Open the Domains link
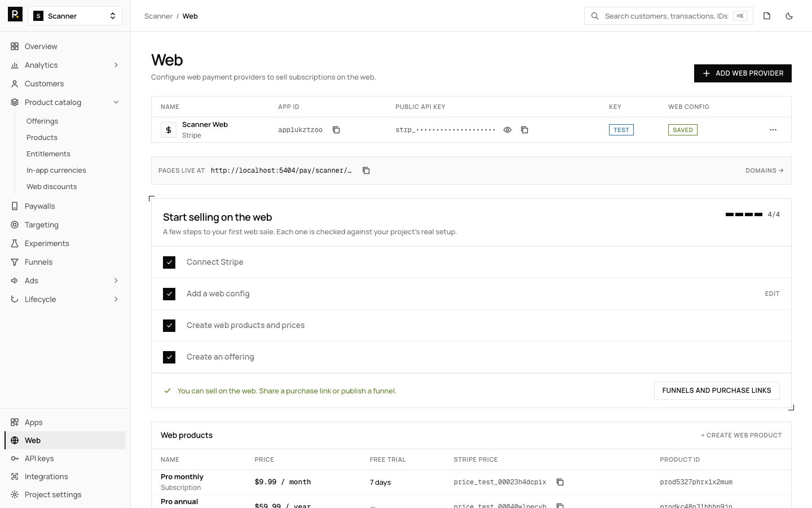This screenshot has height=508, width=812. click(x=765, y=170)
